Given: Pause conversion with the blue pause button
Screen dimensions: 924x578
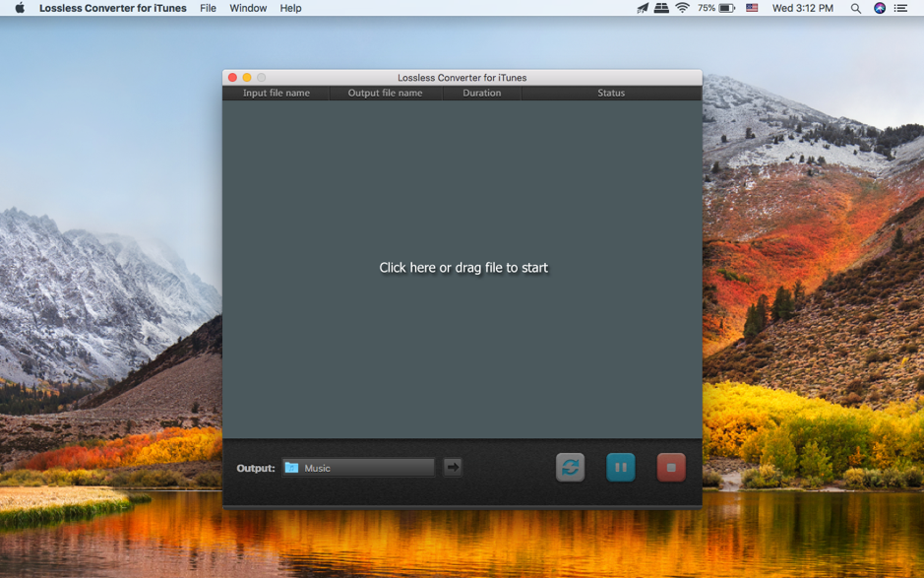Looking at the screenshot, I should (621, 468).
